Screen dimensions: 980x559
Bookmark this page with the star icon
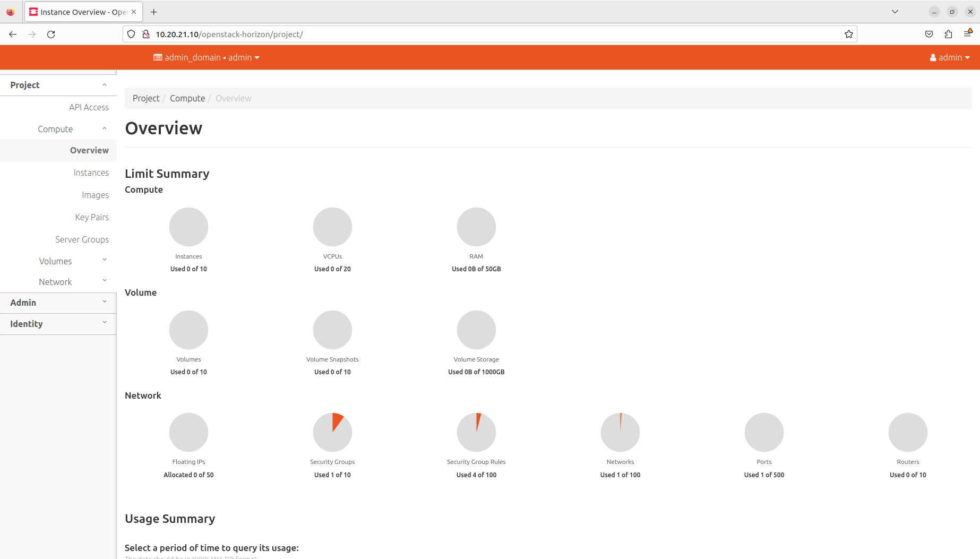pyautogui.click(x=848, y=34)
